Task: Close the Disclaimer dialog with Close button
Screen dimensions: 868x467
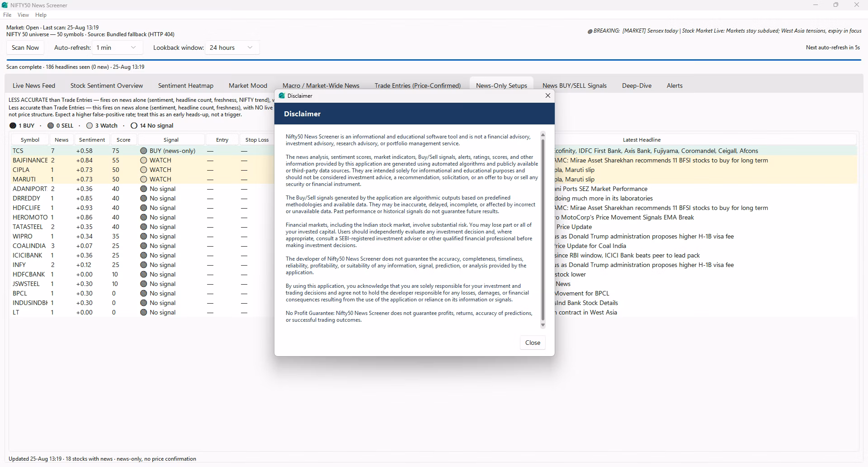Action: pos(533,343)
